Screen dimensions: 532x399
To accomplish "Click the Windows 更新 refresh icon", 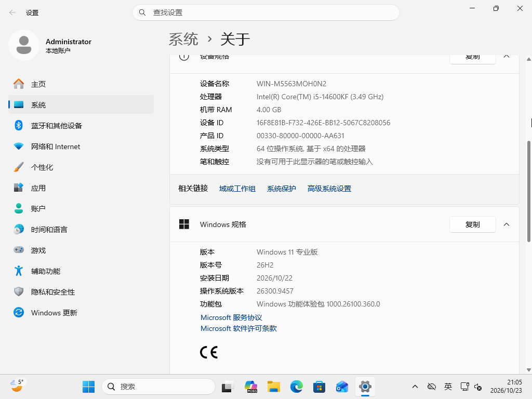I will (x=19, y=312).
